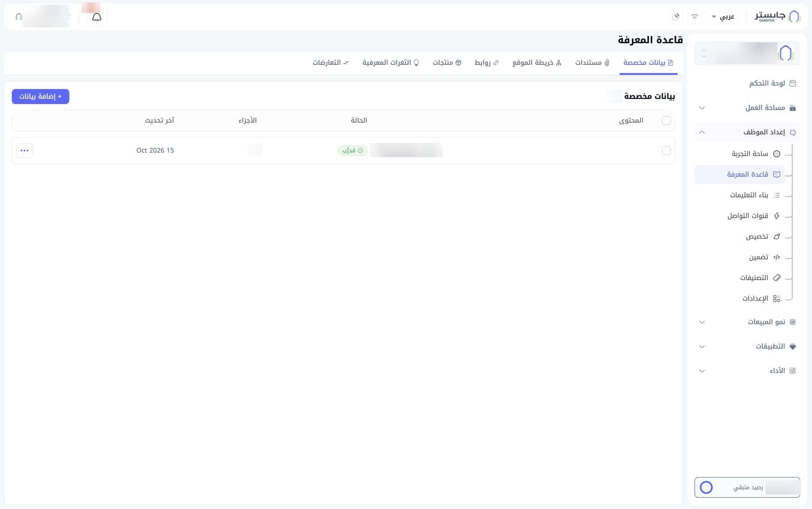812x509 pixels.
Task: Open تخصيص in the sidebar
Action: pyautogui.click(x=762, y=237)
